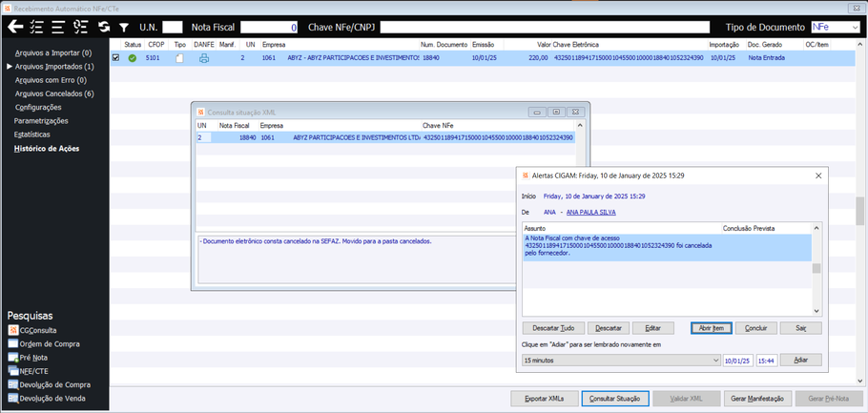
Task: Open Estatísticas in the sidebar
Action: [31, 134]
